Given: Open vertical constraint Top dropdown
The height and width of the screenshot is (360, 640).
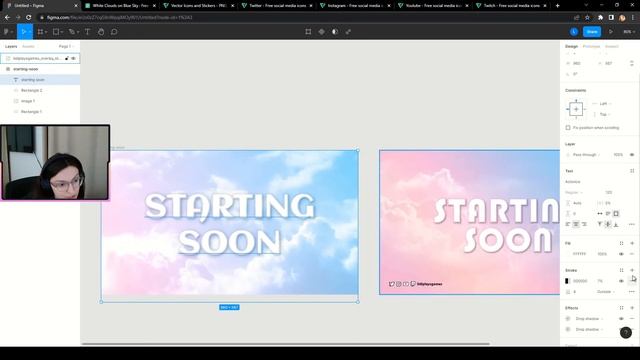Looking at the screenshot, I should tap(605, 115).
